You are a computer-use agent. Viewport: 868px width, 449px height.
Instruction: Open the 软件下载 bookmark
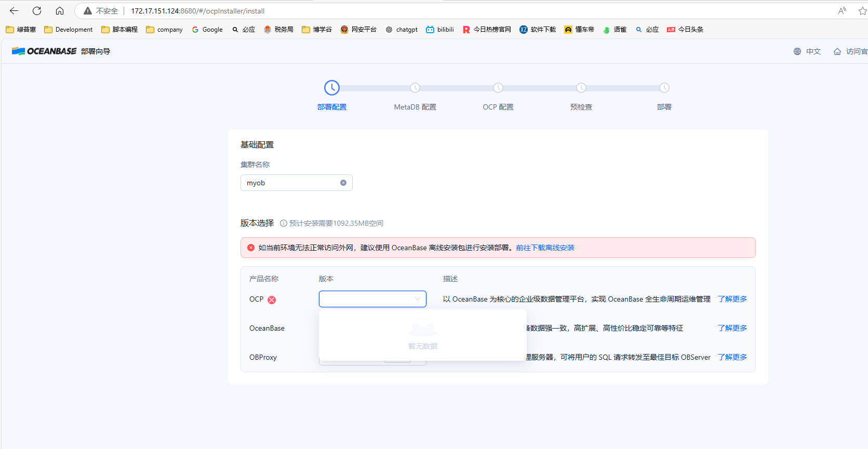(x=538, y=30)
